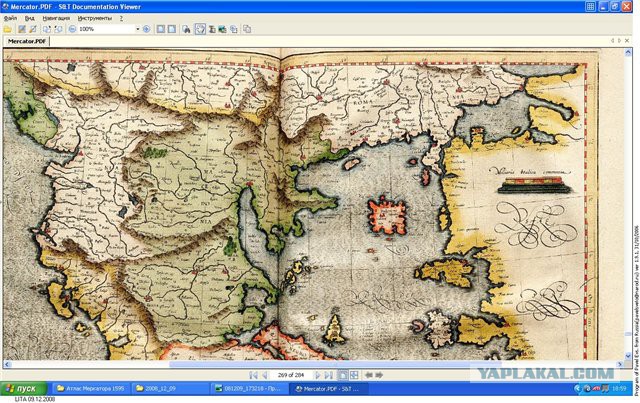
Task: Click the second rotate page icon
Action: (x=58, y=29)
